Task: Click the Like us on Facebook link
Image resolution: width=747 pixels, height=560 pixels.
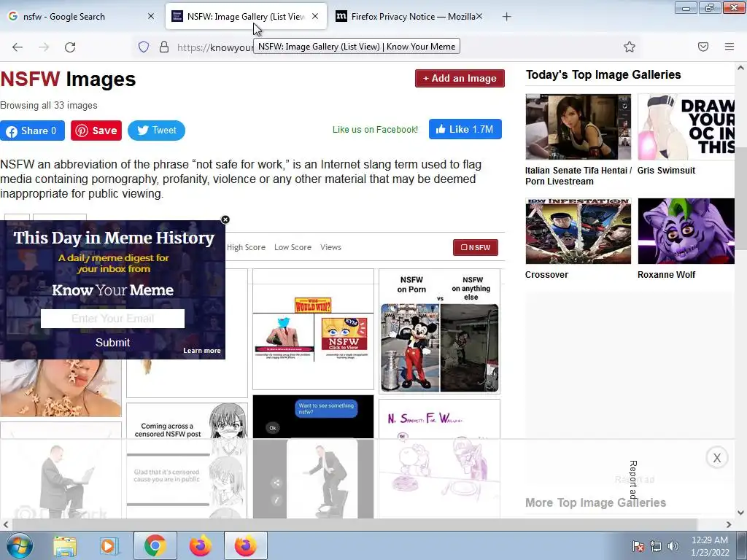Action: pyautogui.click(x=375, y=130)
